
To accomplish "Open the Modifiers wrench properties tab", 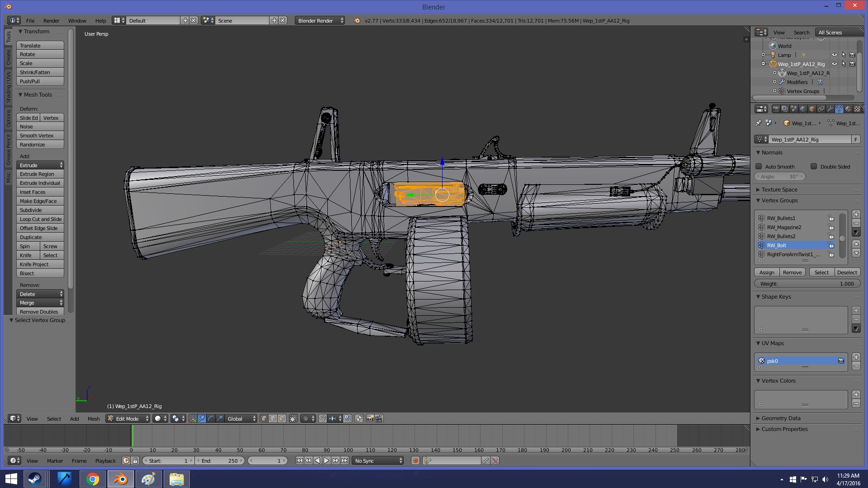I will 830,109.
